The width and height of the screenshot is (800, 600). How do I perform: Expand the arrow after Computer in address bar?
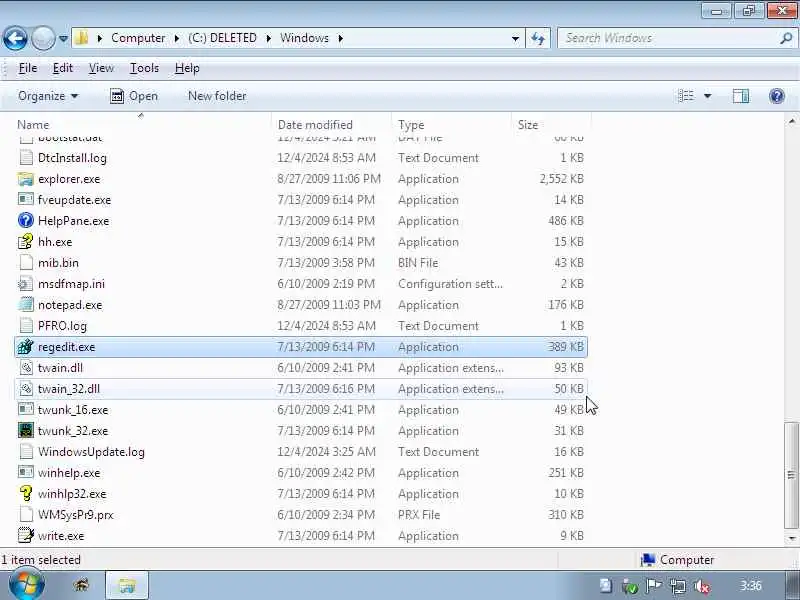pyautogui.click(x=177, y=38)
